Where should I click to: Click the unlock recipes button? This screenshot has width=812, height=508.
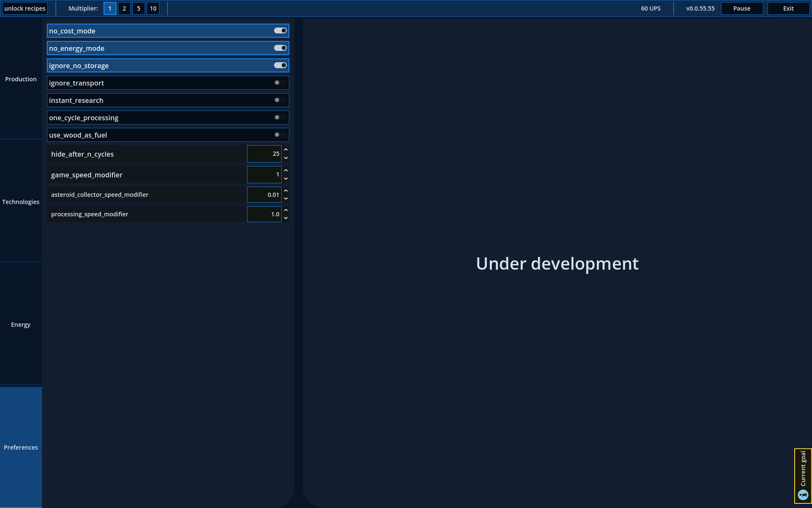(25, 8)
